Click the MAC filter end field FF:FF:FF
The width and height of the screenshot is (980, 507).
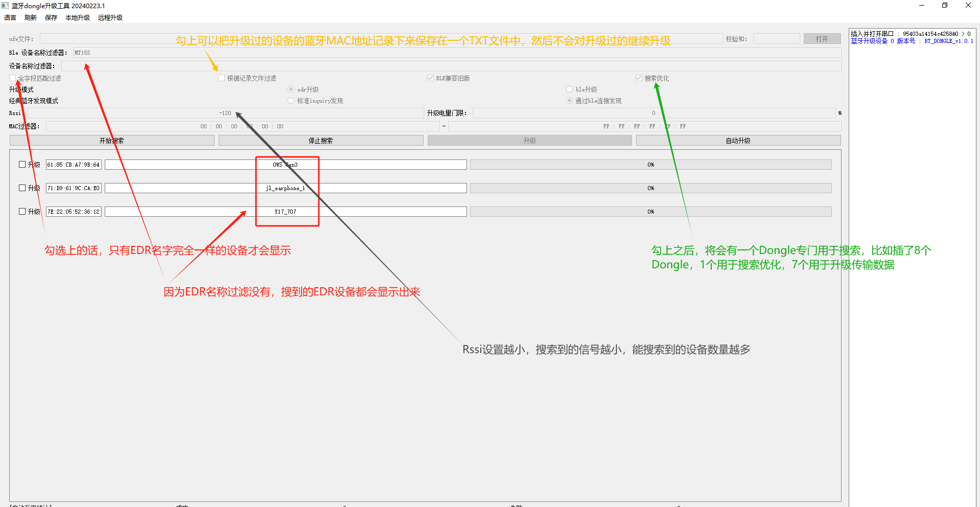(x=645, y=126)
